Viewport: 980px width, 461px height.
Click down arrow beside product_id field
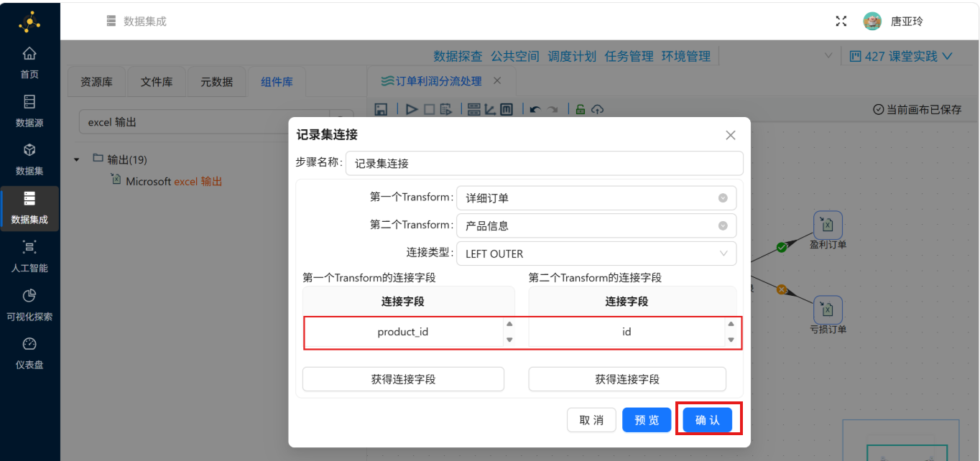[x=509, y=340]
